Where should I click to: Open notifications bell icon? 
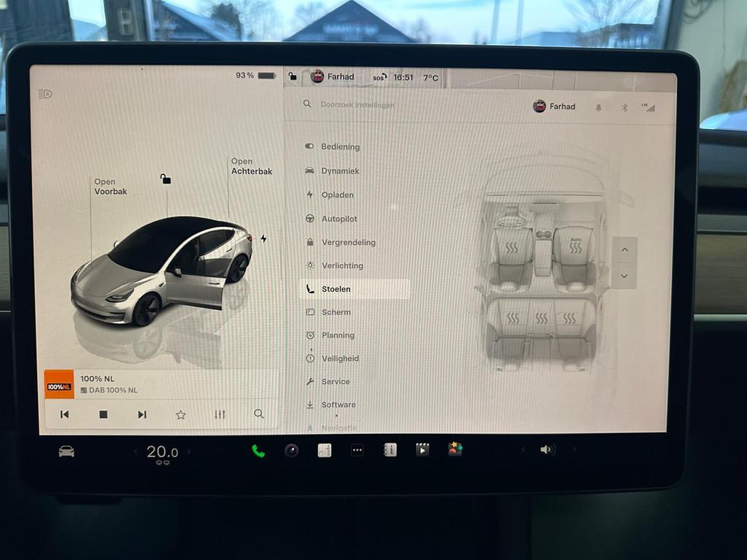click(x=598, y=107)
